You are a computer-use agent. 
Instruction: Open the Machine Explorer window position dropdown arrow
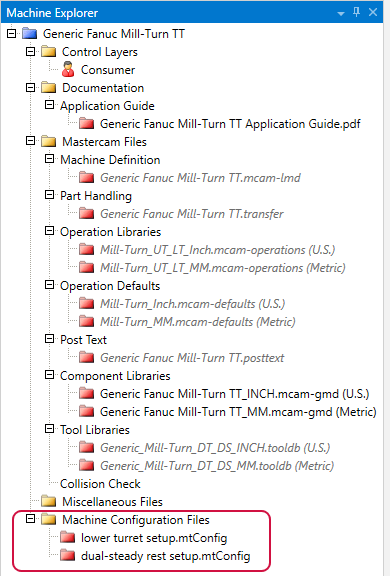click(341, 14)
